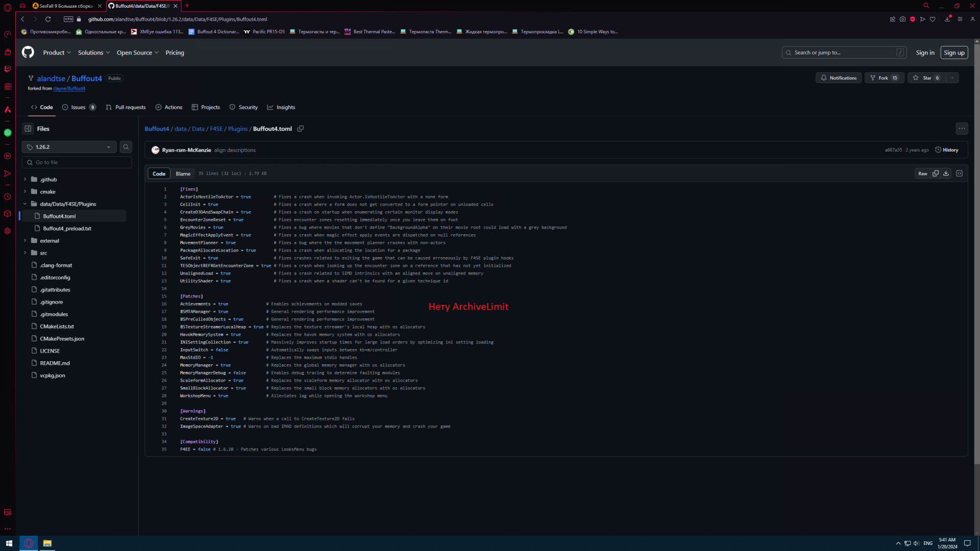Image resolution: width=980 pixels, height=551 pixels.
Task: Click the search files magnifier button
Action: [126, 147]
